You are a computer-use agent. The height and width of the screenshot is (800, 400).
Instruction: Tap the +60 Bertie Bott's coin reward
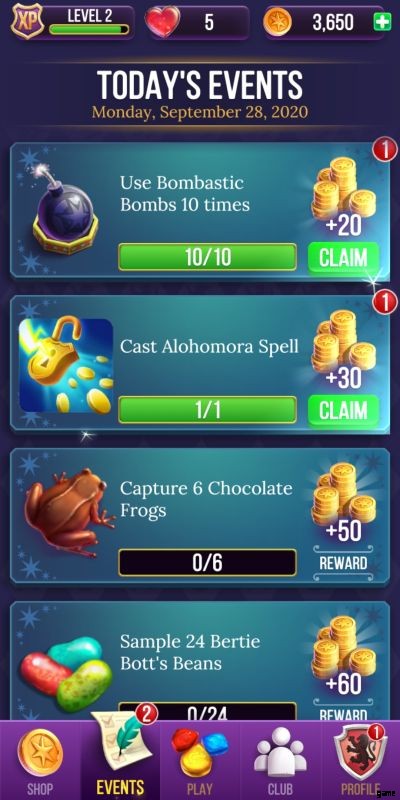tap(343, 655)
